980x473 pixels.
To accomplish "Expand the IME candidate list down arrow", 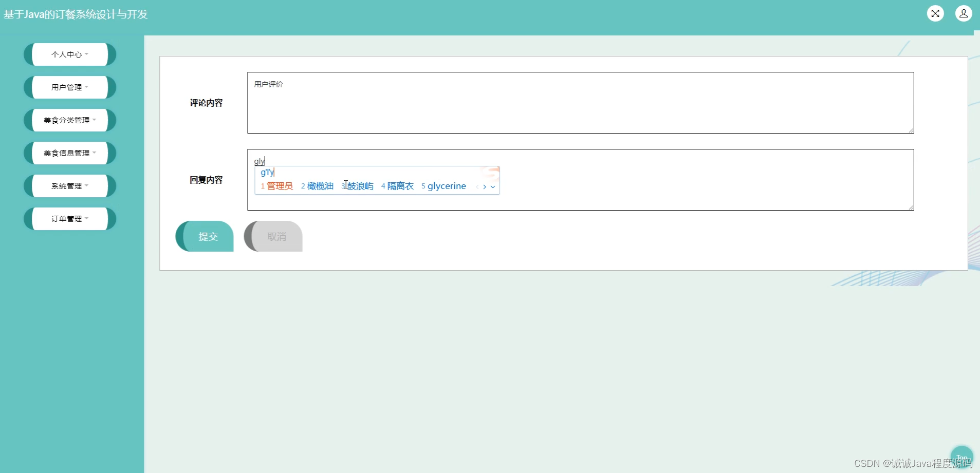I will point(493,187).
